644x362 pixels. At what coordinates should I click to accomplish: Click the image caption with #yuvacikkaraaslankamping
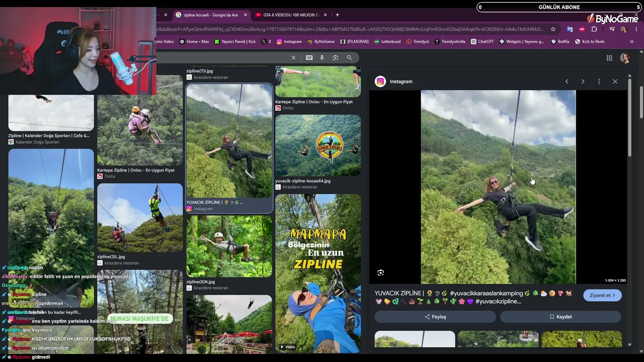474,297
